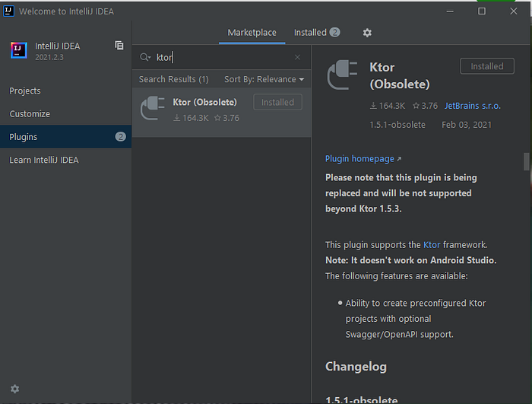The image size is (532, 404).
Task: Open the bottom-left options gear
Action: (x=14, y=389)
